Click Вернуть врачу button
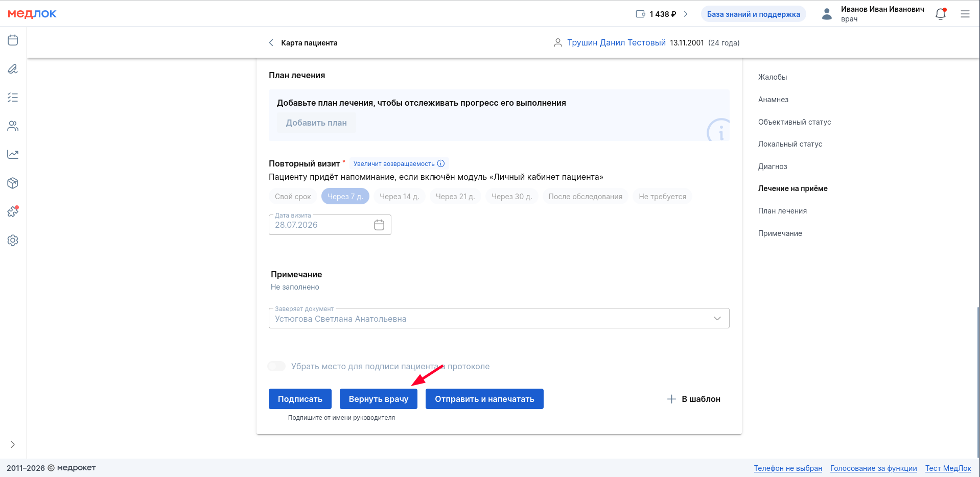The image size is (980, 477). [x=378, y=399]
